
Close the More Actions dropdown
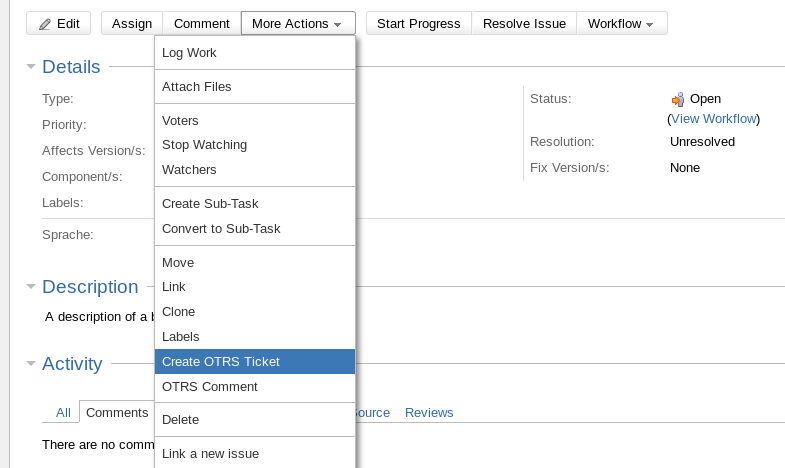tap(298, 23)
